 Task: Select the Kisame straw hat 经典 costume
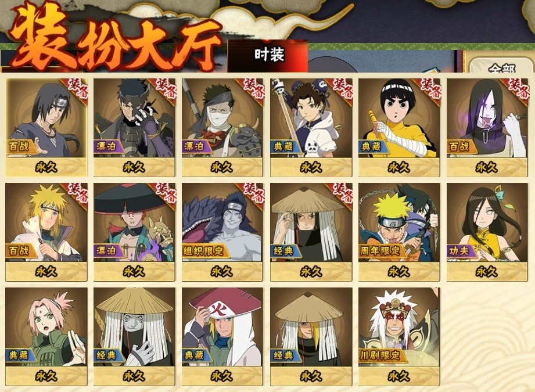[134, 337]
